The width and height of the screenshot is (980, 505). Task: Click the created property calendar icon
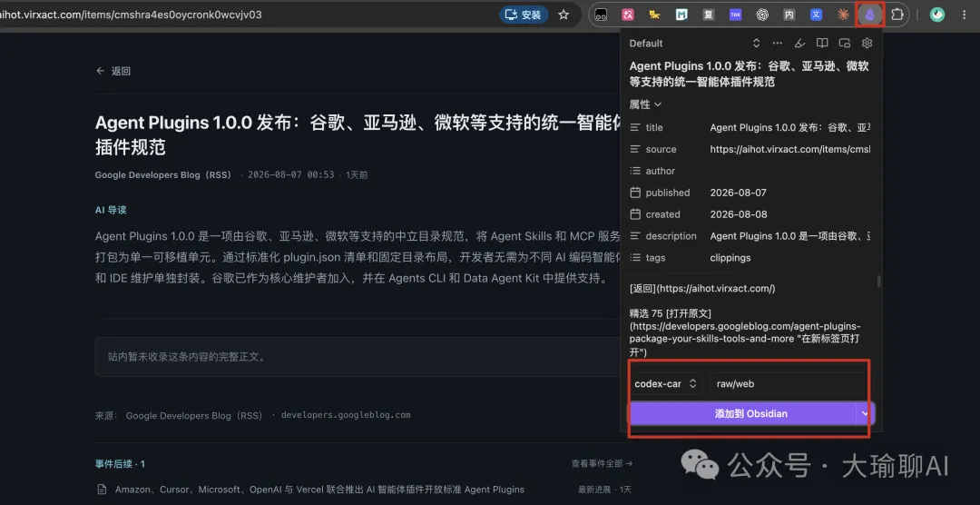click(635, 214)
